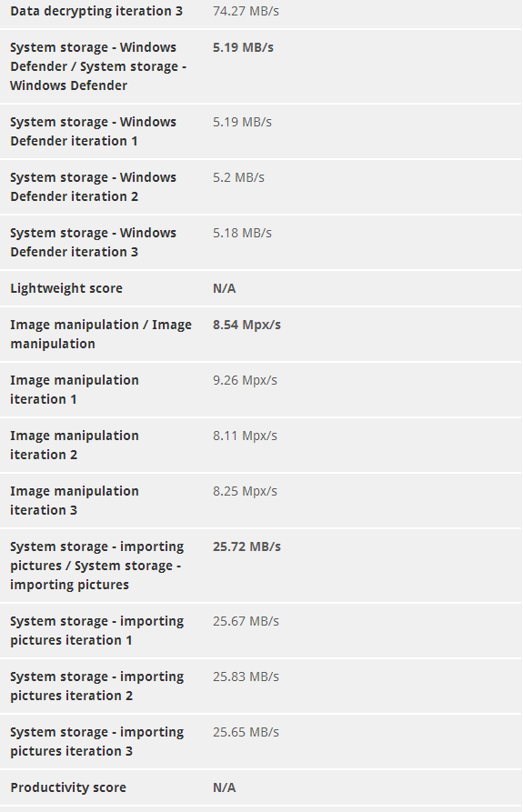Select the 74.27 MB/s value

click(x=246, y=11)
